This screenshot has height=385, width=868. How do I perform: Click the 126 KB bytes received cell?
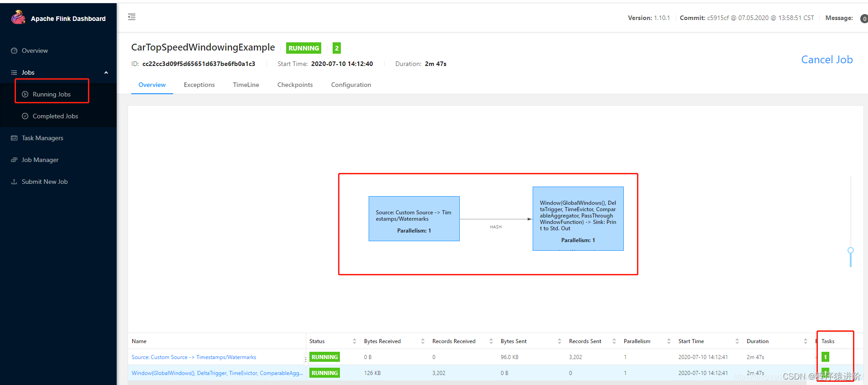(x=372, y=373)
